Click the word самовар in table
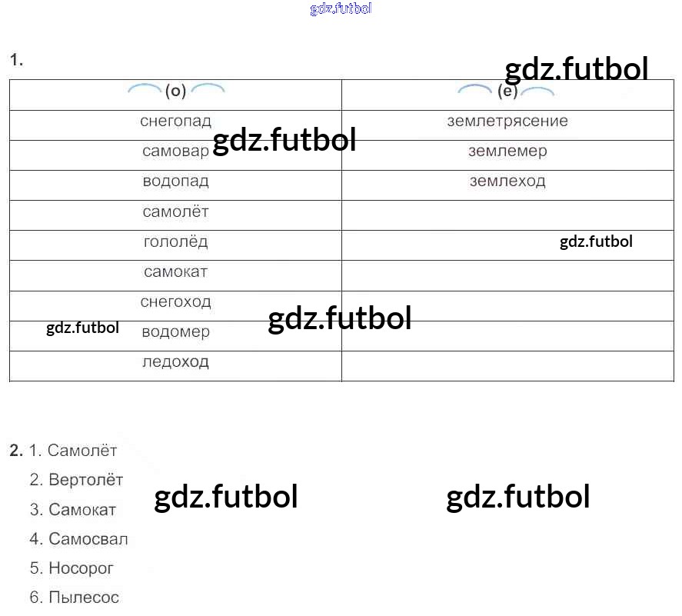 (x=176, y=151)
